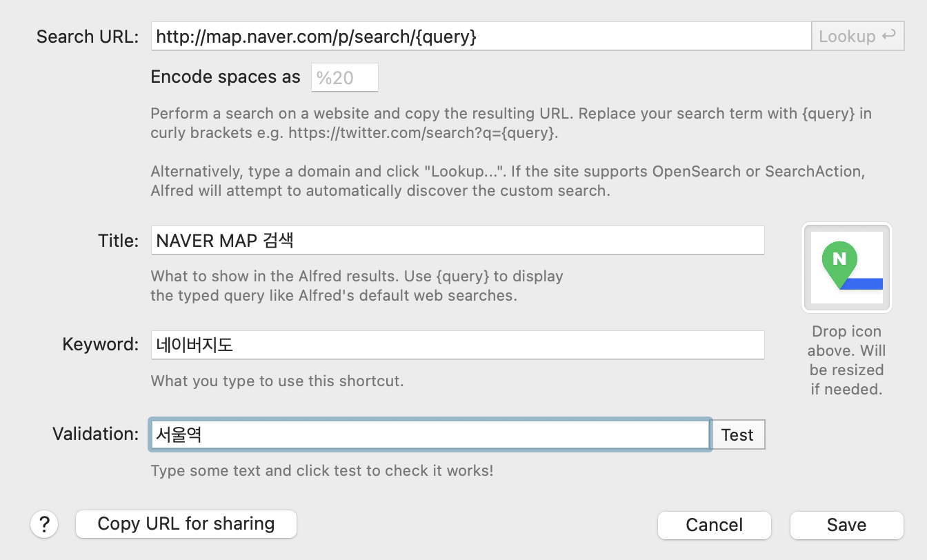This screenshot has height=560, width=927.
Task: Click the Naver Map icon drop well
Action: [846, 267]
